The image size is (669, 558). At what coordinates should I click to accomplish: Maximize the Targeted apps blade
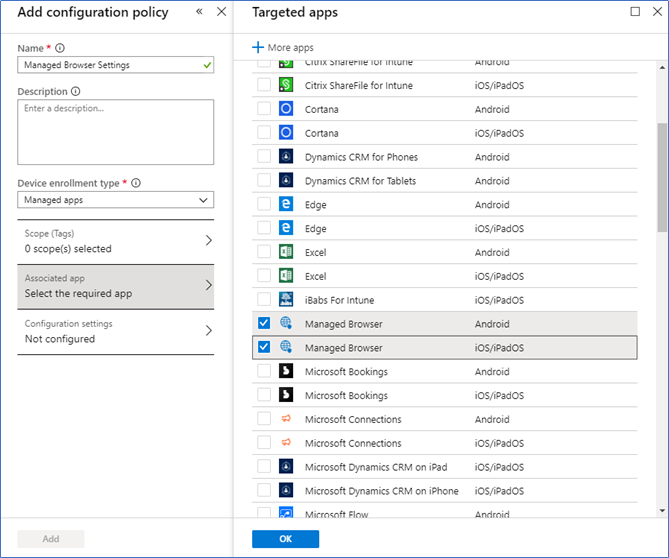click(635, 12)
